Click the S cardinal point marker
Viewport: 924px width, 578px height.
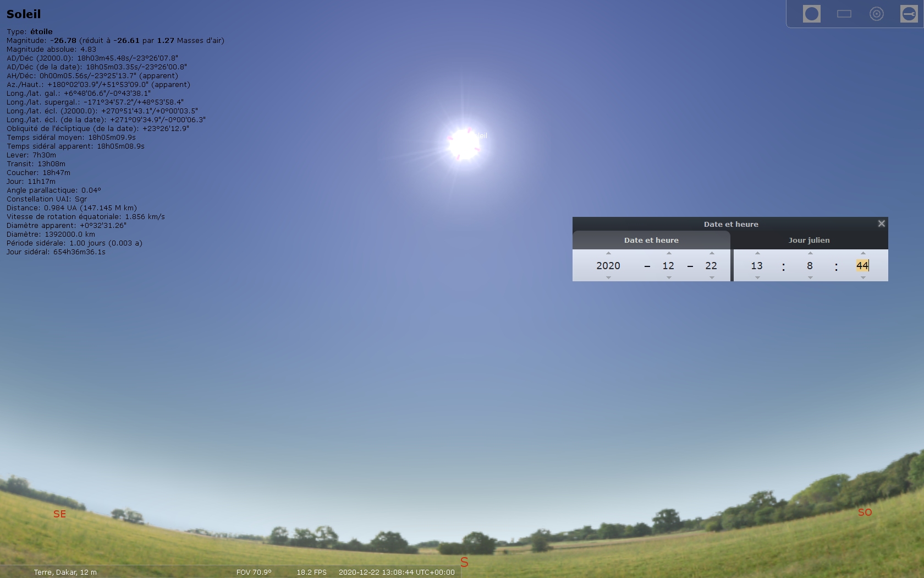click(x=464, y=562)
